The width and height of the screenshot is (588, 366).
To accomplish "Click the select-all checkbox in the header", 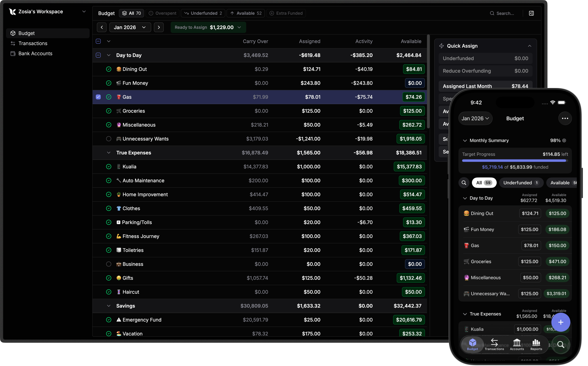I will [x=98, y=41].
